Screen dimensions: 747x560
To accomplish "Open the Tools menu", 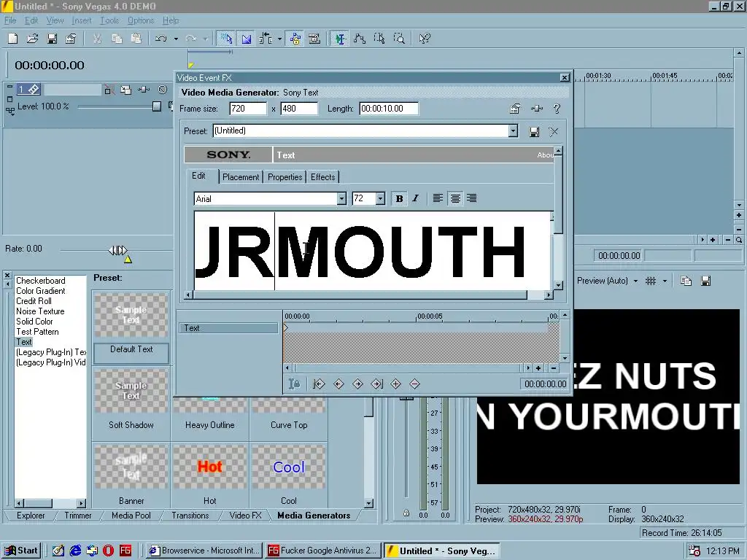I will point(109,20).
